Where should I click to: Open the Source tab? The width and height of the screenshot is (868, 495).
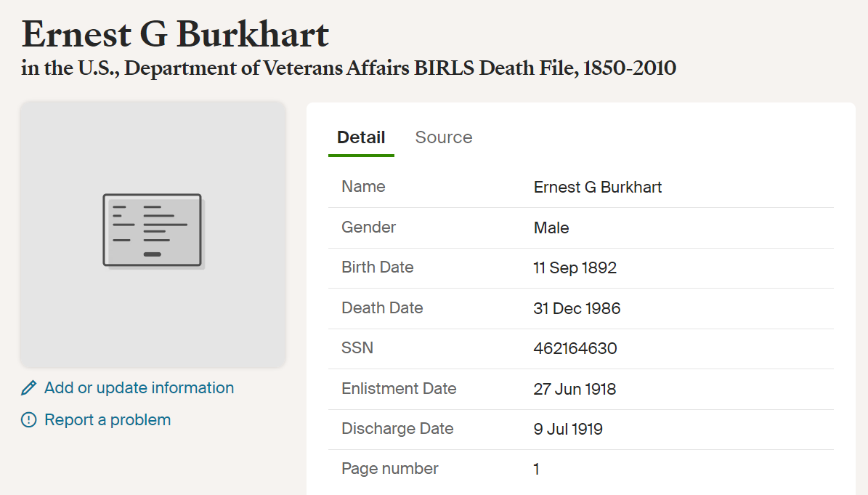[443, 137]
